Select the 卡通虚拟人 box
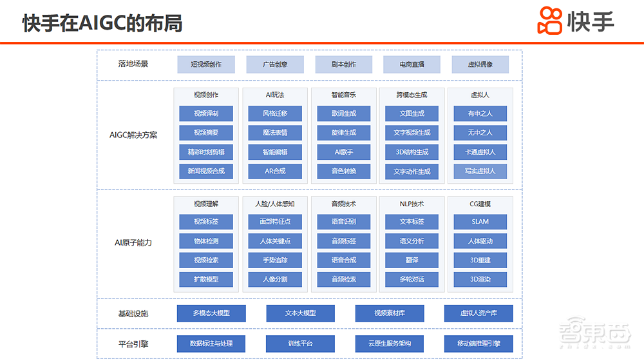 (x=480, y=152)
